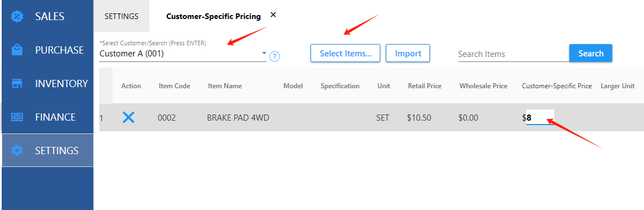Close the Customer-Specific Pricing tab
Image resolution: width=644 pixels, height=210 pixels.
273,15
